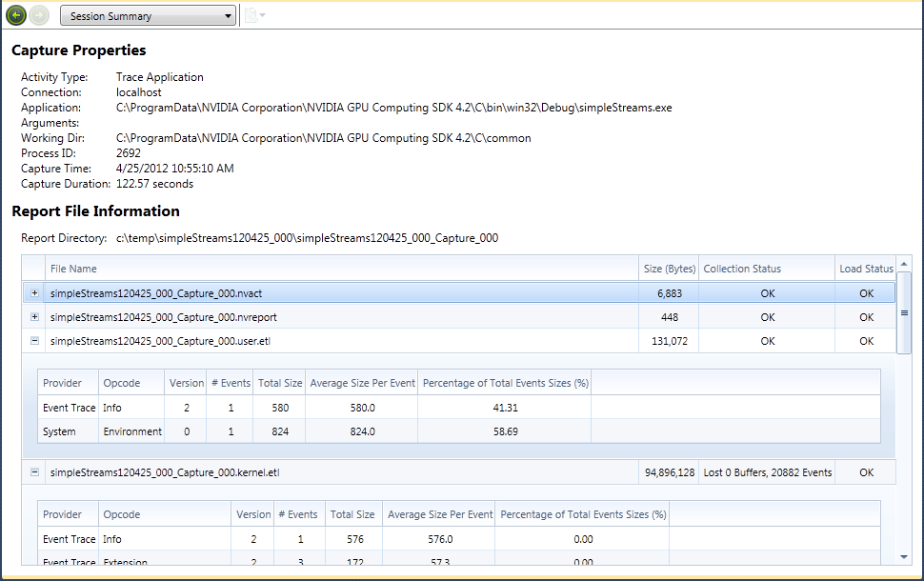Click the document export toolbar icon
The height and width of the screenshot is (581, 924).
(251, 16)
